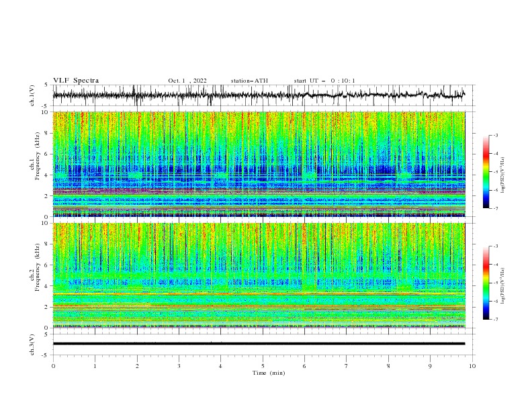Click inside the ch.2 spectrogram panel
The height and width of the screenshot is (411, 532).
click(x=259, y=275)
